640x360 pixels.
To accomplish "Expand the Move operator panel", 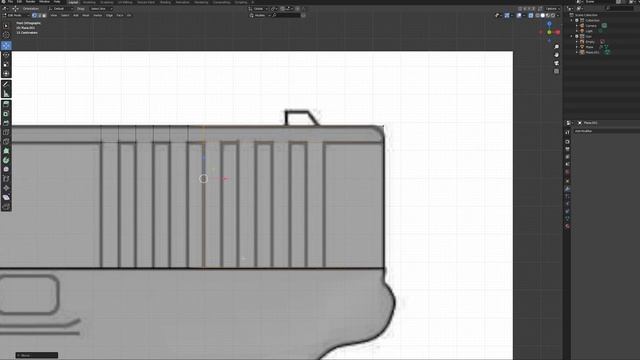I will click(36, 355).
